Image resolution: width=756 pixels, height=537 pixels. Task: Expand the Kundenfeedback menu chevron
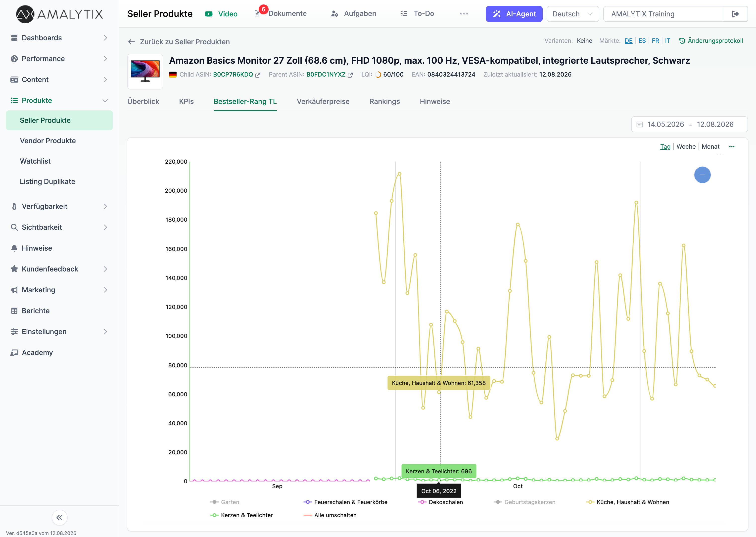pos(105,269)
